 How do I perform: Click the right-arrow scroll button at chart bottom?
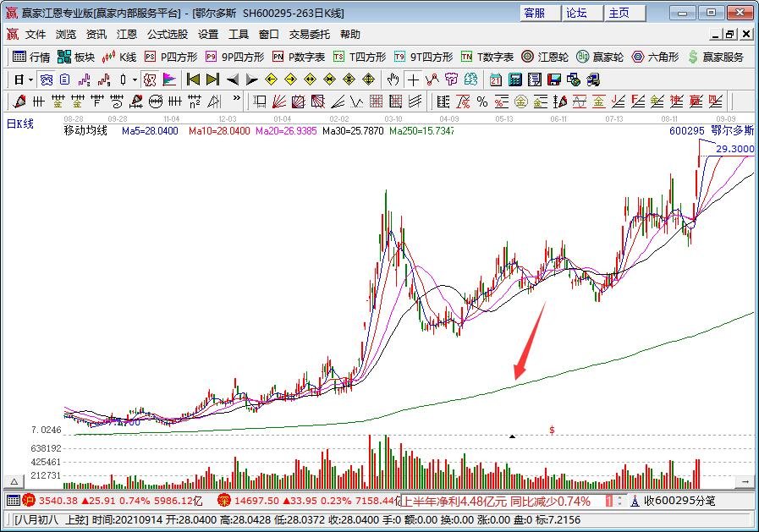tap(745, 482)
